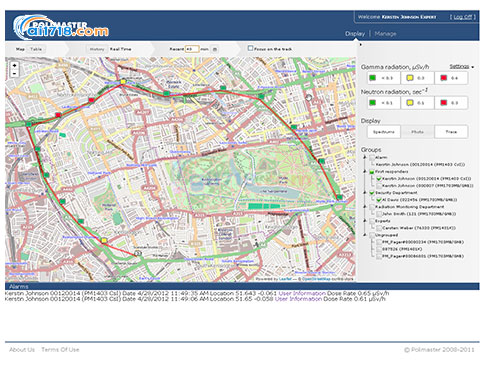This screenshot has width=485, height=365.
Task: Click the yellow track marker at the top of the route
Action: [123, 81]
